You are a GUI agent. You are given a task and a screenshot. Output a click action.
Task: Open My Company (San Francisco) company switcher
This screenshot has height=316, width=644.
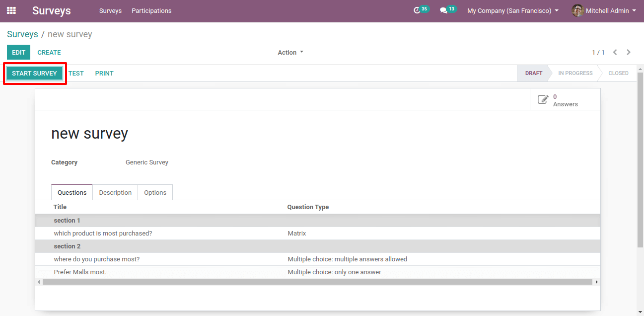click(x=513, y=10)
